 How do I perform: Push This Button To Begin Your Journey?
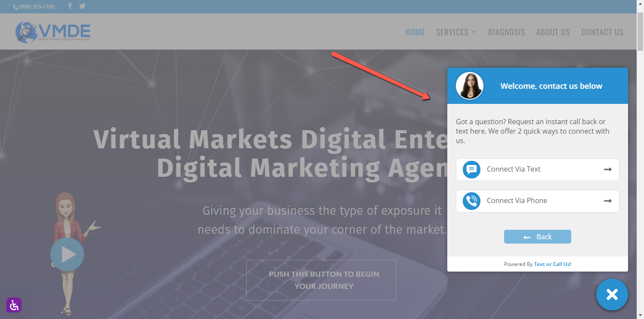tap(321, 280)
